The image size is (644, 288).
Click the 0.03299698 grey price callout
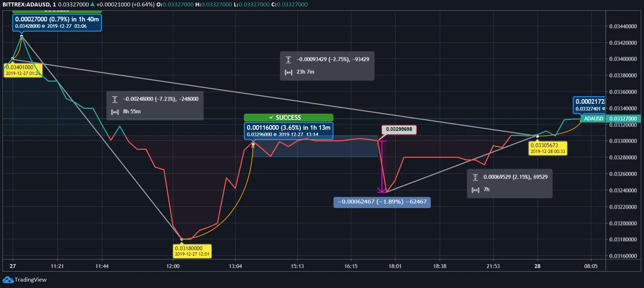399,129
